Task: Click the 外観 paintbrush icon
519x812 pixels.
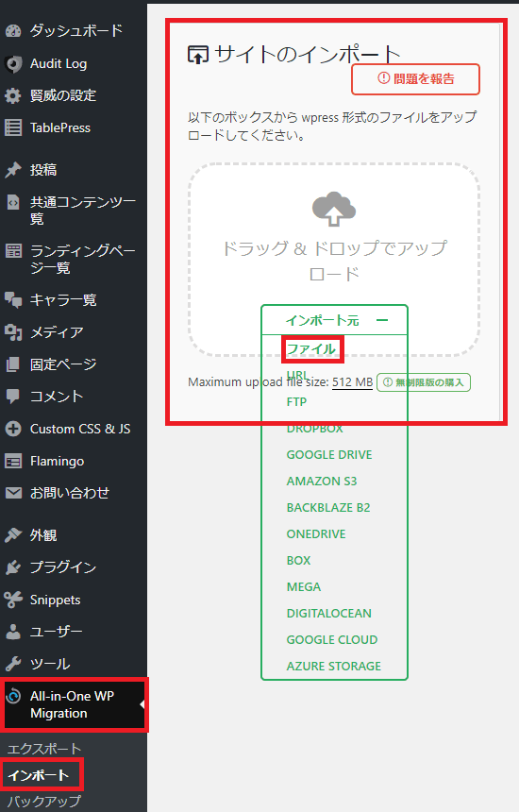Action: click(x=13, y=535)
